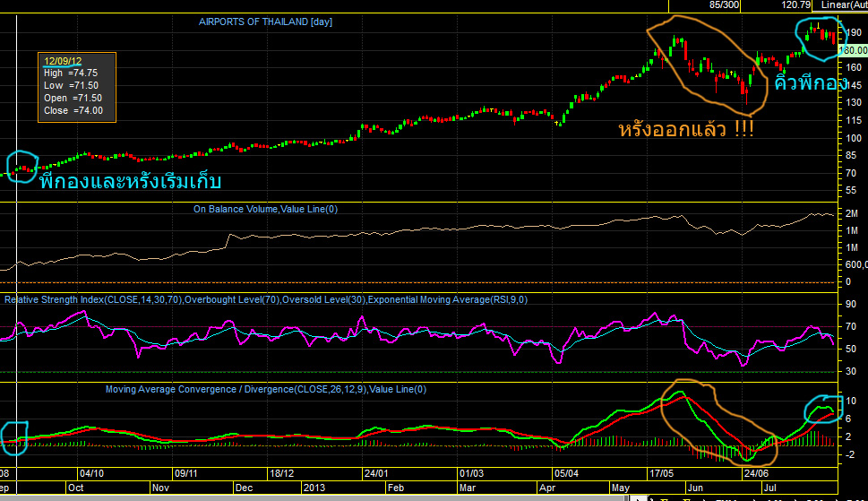Click the 05/04 date axis label
868x501 pixels.
pyautogui.click(x=566, y=473)
